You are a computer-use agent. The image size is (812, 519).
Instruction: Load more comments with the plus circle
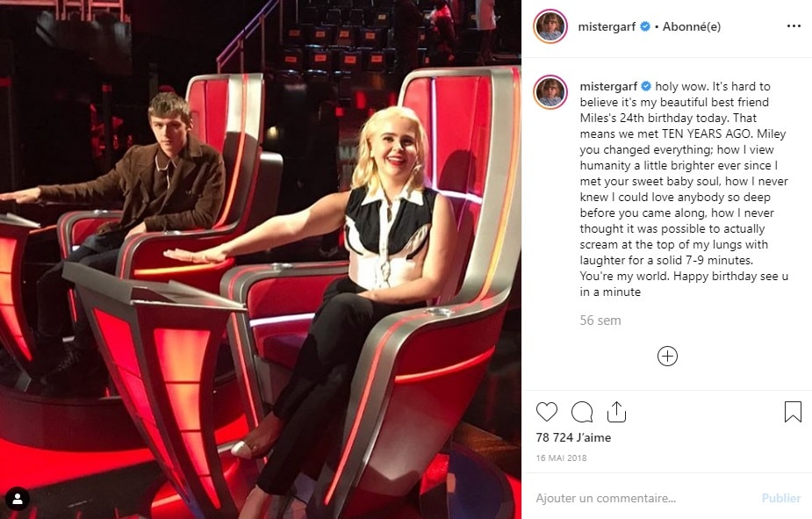click(667, 357)
